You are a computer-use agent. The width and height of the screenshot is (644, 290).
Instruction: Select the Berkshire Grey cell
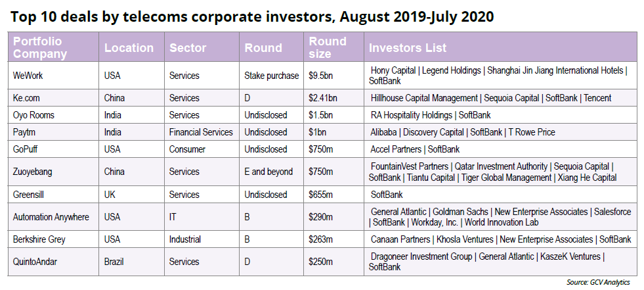click(x=41, y=239)
